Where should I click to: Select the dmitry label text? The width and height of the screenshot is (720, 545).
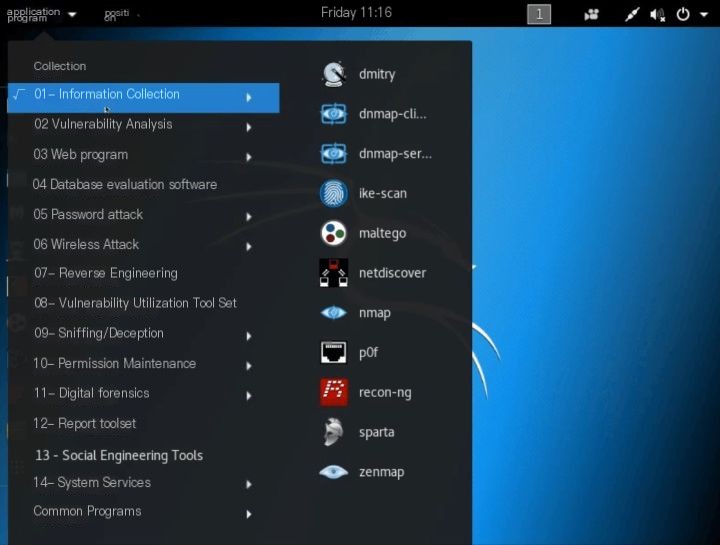pos(377,74)
